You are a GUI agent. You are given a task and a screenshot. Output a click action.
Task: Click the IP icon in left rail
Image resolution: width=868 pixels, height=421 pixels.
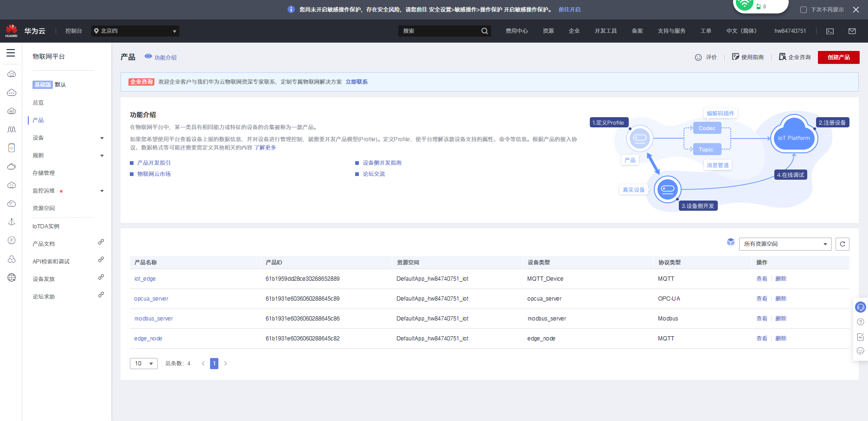(12, 240)
